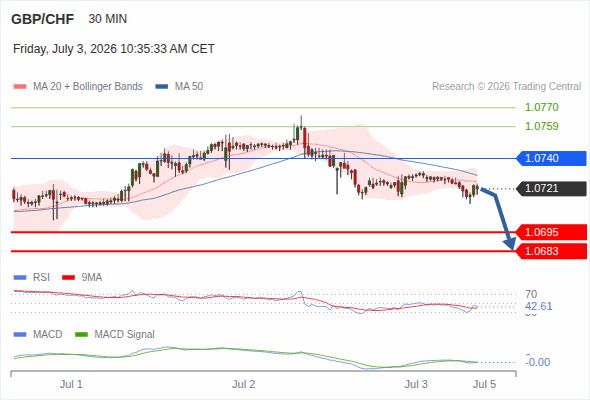This screenshot has width=590, height=400.
Task: Click the Research © 2026 Trading Central credit
Action: [506, 87]
